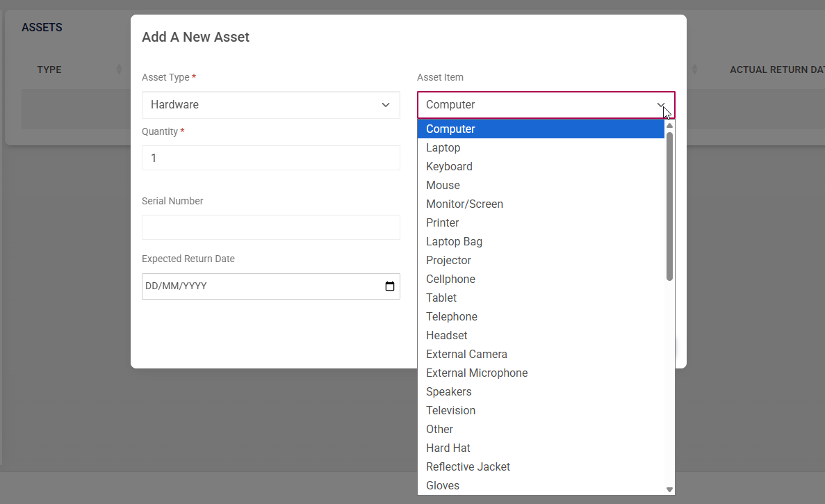Click the ACTUAL RETURN DATE column sort arrows
The height and width of the screenshot is (504, 825).
(x=694, y=70)
